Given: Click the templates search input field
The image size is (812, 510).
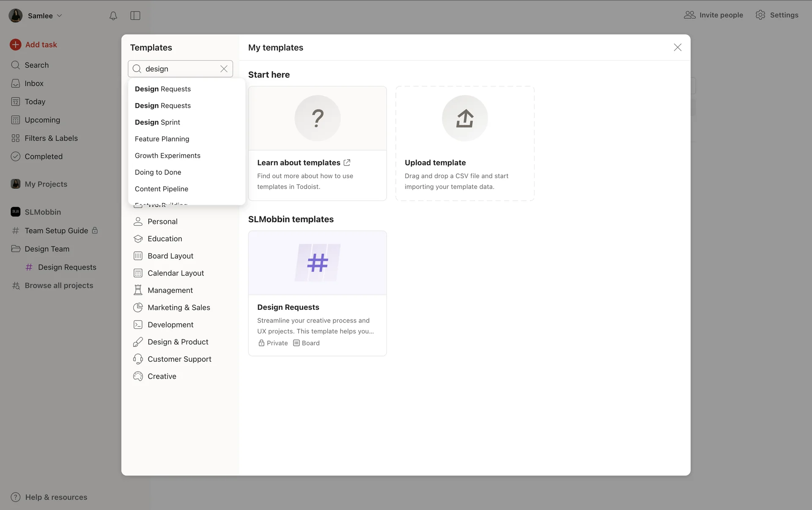Looking at the screenshot, I should tap(180, 69).
